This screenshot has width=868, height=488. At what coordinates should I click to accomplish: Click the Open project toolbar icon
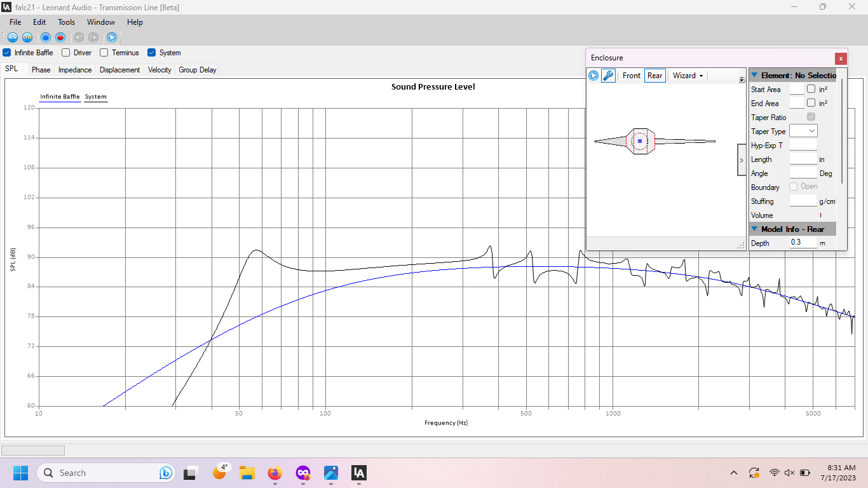click(x=27, y=37)
